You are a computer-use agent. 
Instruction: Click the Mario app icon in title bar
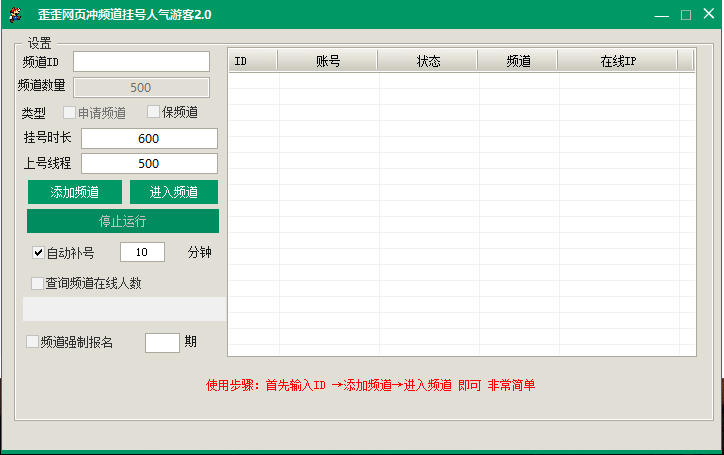click(x=16, y=15)
